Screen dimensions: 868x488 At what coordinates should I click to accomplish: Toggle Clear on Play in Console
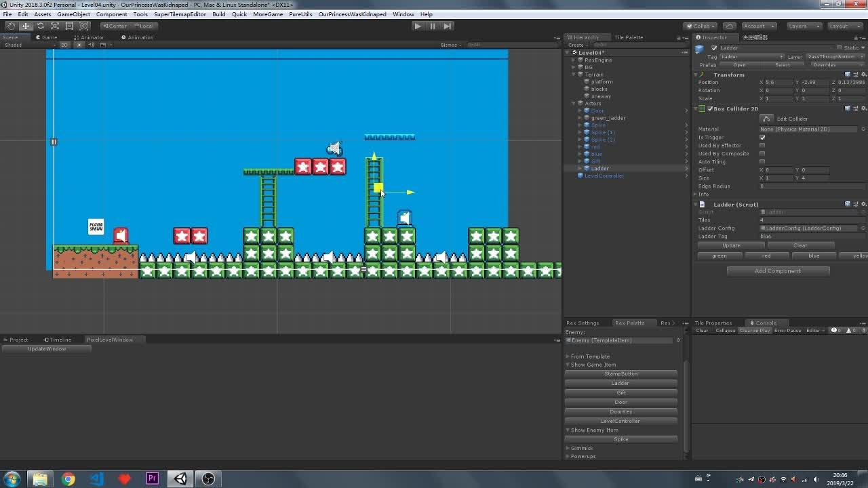[x=755, y=331]
